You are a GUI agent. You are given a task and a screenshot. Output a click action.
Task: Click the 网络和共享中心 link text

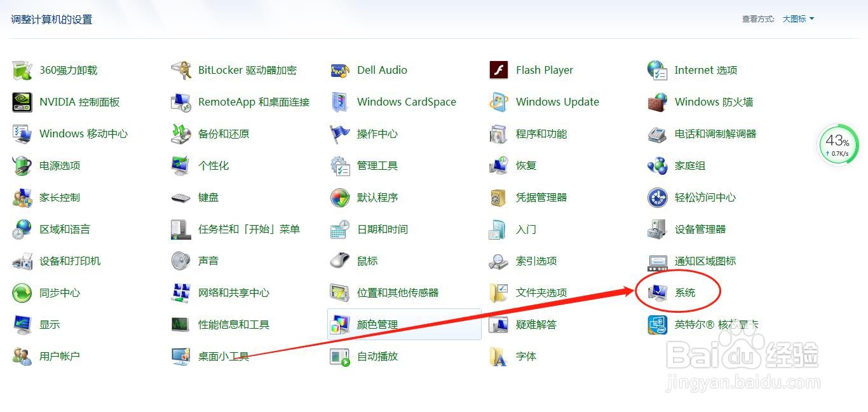point(234,292)
